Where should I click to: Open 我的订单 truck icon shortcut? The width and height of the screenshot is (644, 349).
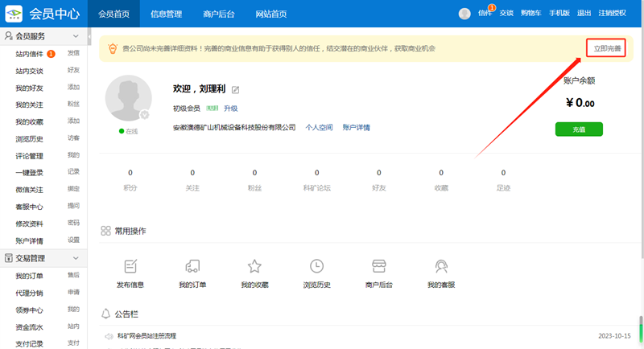point(192,267)
